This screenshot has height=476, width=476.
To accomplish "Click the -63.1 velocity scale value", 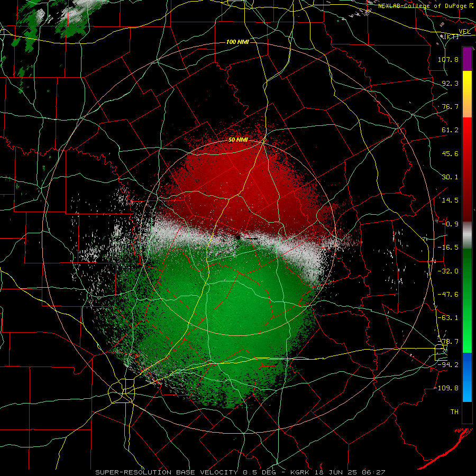I will click(x=448, y=318).
